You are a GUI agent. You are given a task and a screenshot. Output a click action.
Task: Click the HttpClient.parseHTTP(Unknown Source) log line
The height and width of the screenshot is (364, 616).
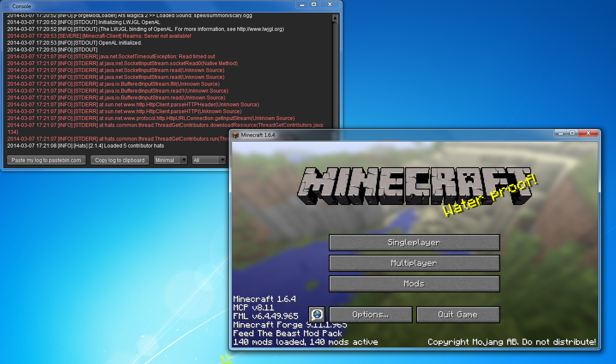[x=124, y=111]
